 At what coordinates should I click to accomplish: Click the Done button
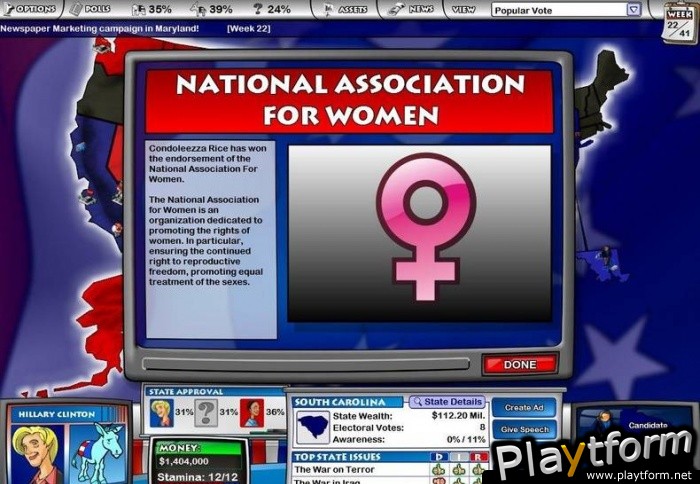tap(521, 364)
